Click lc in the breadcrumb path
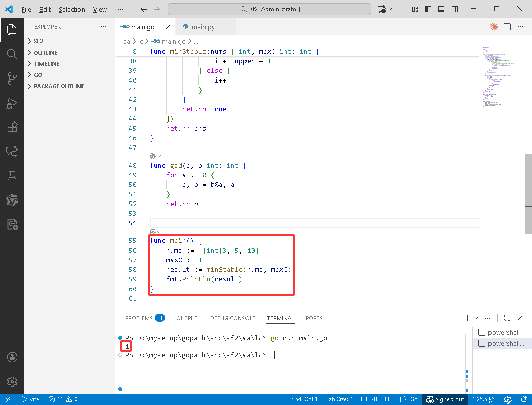 click(x=140, y=41)
